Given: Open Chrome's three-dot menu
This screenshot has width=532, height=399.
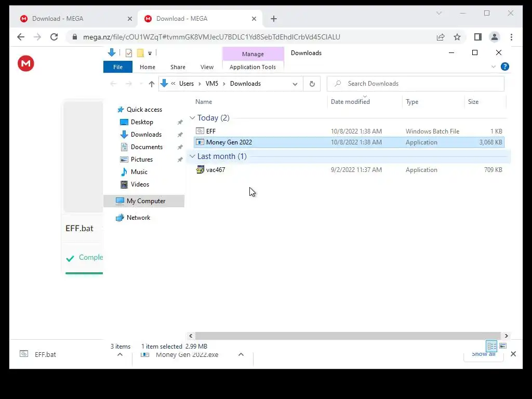Looking at the screenshot, I should click(x=511, y=37).
